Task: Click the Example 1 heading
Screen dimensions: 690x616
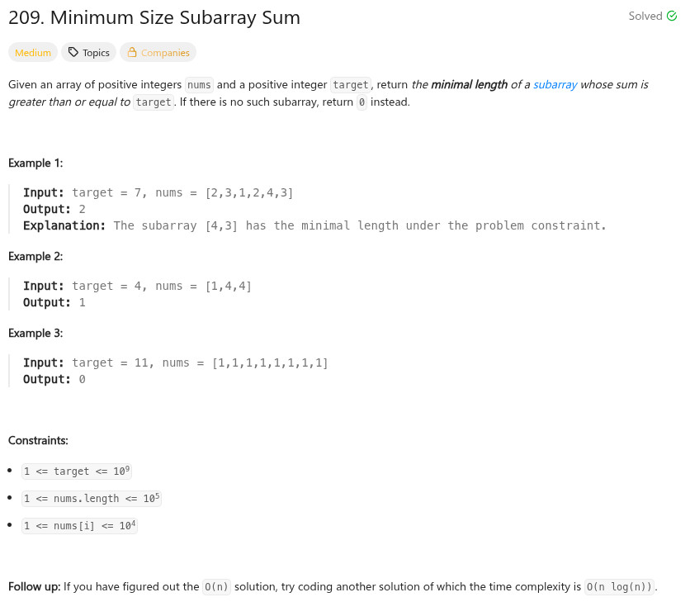Action: [35, 163]
